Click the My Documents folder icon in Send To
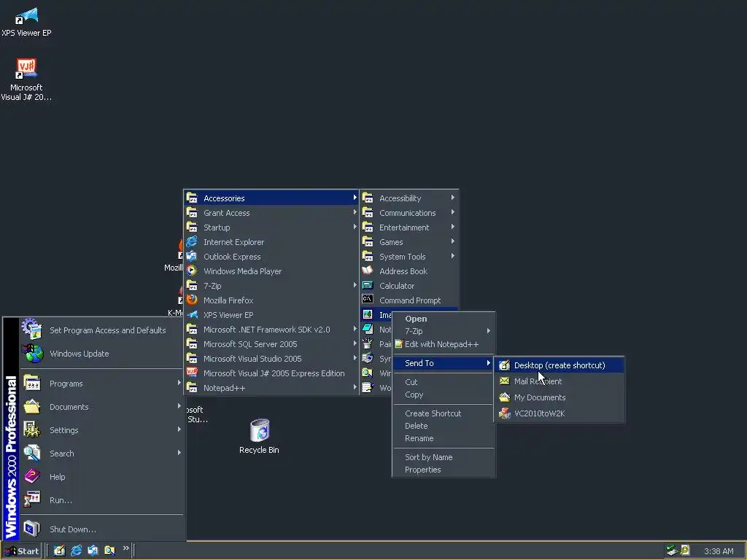Viewport: 747px width, 560px height. [x=504, y=397]
